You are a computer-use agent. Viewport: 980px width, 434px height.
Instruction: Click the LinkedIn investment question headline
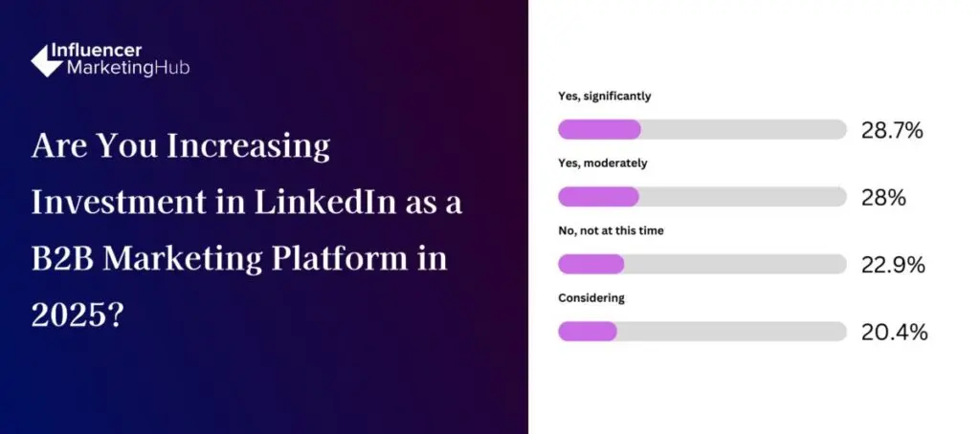tap(247, 231)
